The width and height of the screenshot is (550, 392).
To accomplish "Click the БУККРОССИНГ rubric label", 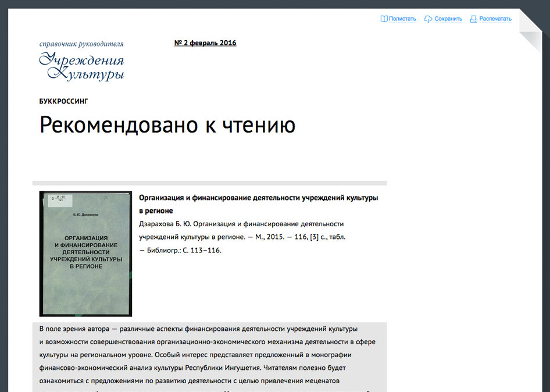I will tap(64, 101).
